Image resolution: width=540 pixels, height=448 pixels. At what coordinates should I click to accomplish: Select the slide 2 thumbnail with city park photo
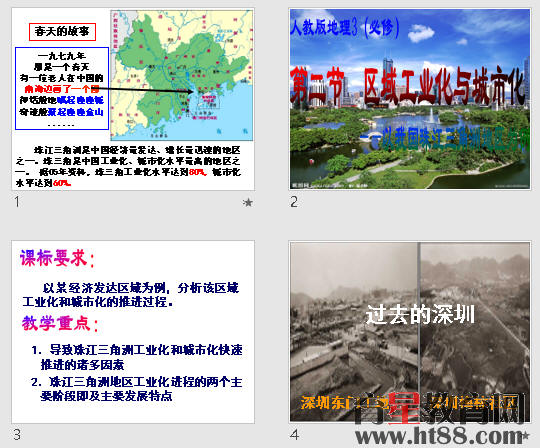click(x=410, y=99)
